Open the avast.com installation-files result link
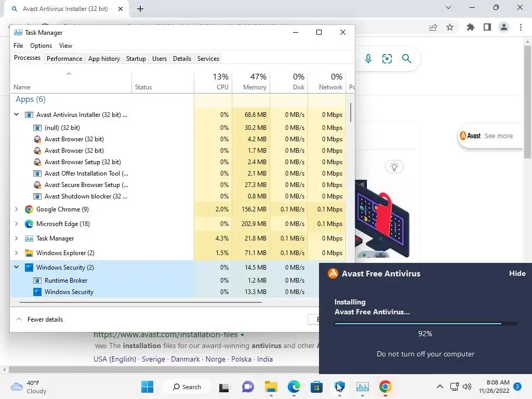This screenshot has width=532, height=399. (166, 335)
